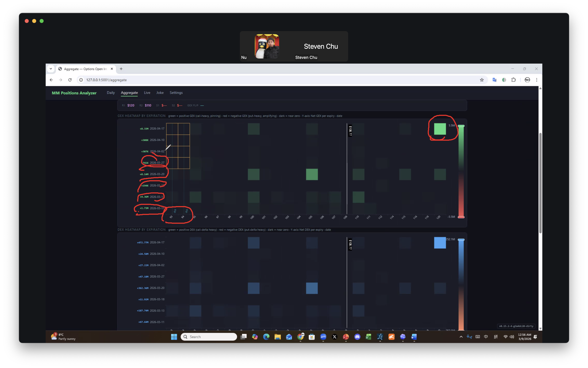
Task: Open the volume icon in system tray
Action: point(512,337)
